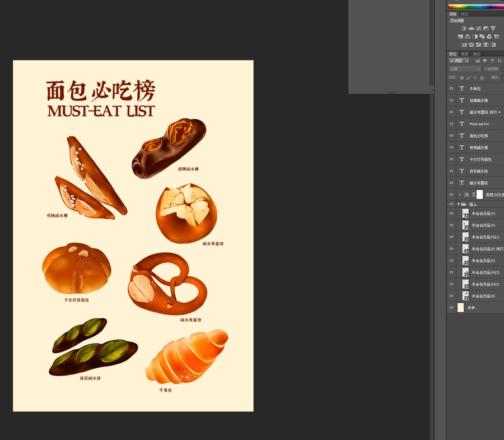Lock layer position (move icon)
The width and height of the screenshot is (504, 440).
tap(475, 77)
